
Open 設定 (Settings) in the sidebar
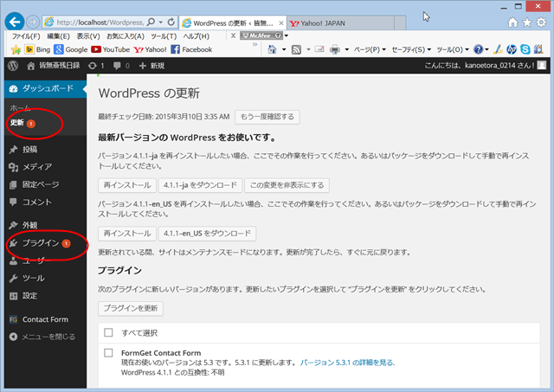point(29,295)
